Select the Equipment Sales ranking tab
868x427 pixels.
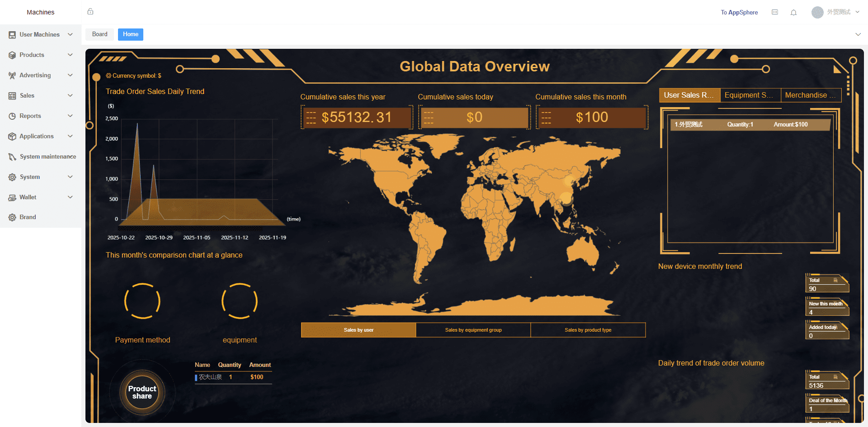(x=750, y=95)
